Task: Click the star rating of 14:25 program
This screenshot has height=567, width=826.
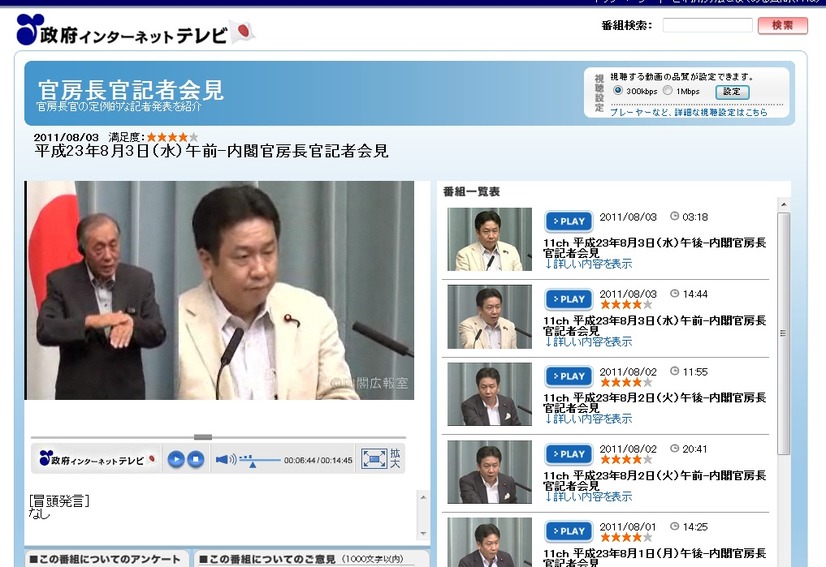Action: tap(626, 537)
